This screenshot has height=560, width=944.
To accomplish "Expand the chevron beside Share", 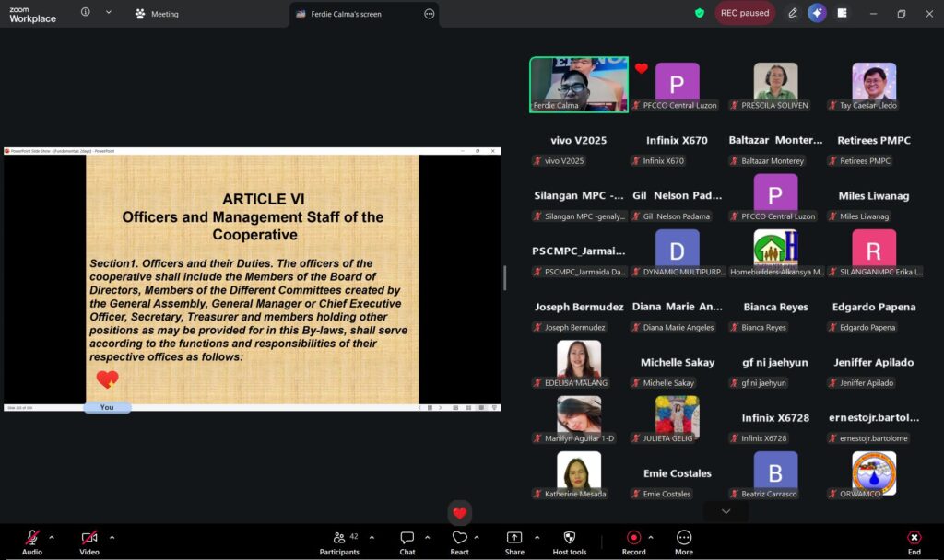I will point(534,537).
